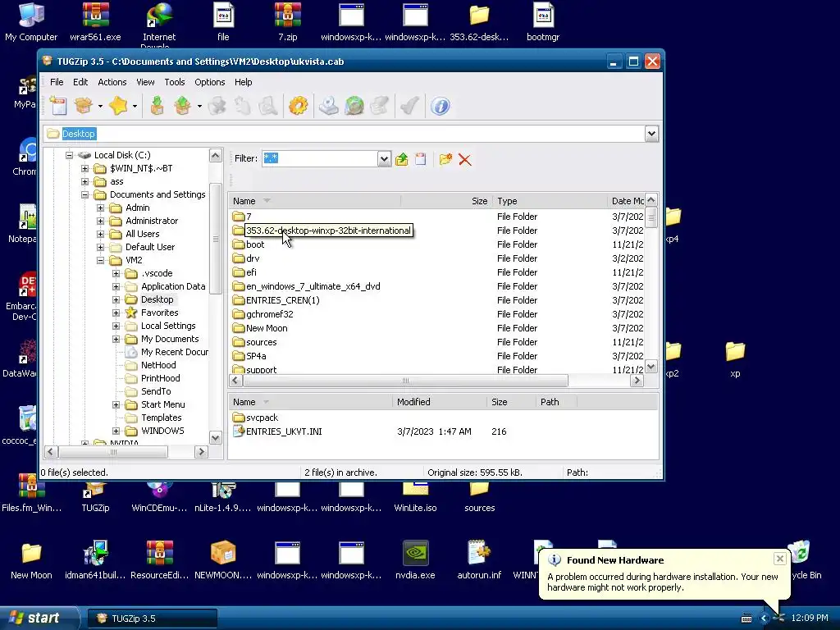Click the yellow star Favorites icon

(118, 106)
